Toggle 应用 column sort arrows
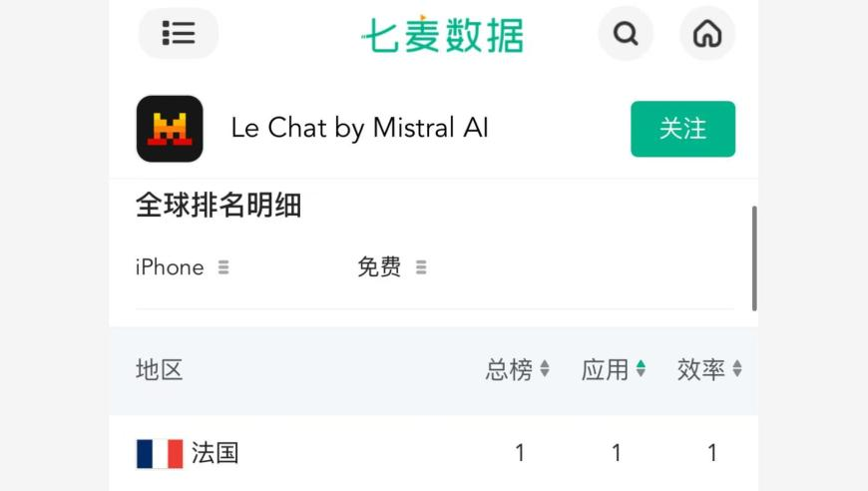The width and height of the screenshot is (868, 491). [x=642, y=368]
